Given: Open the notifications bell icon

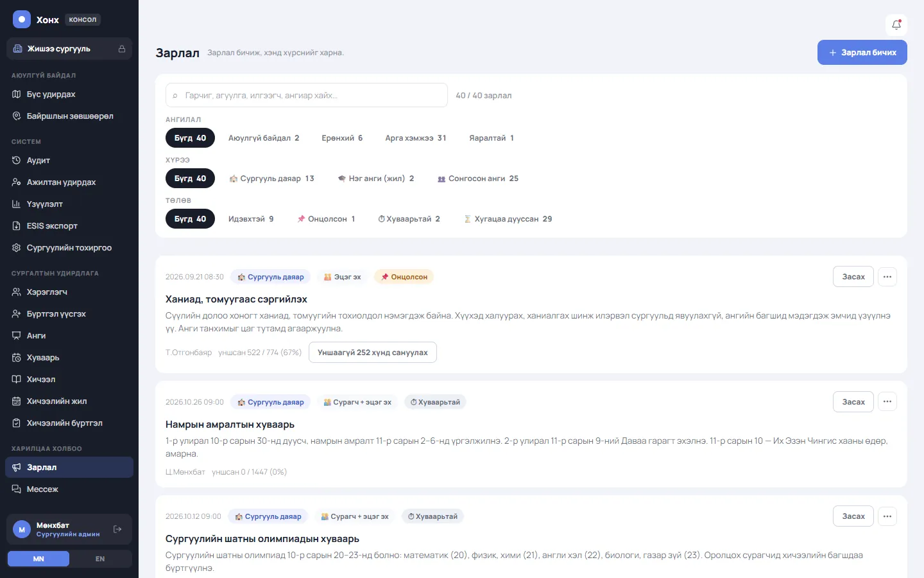Looking at the screenshot, I should [896, 25].
